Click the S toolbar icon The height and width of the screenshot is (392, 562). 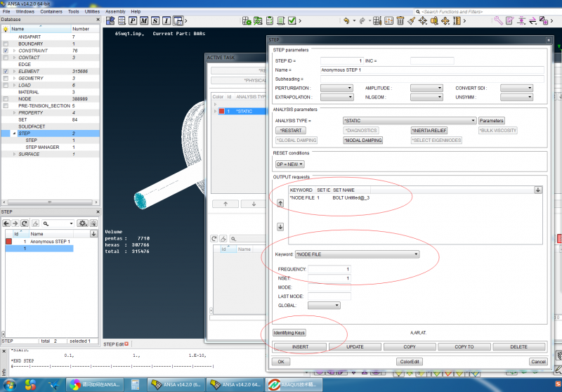(157, 21)
